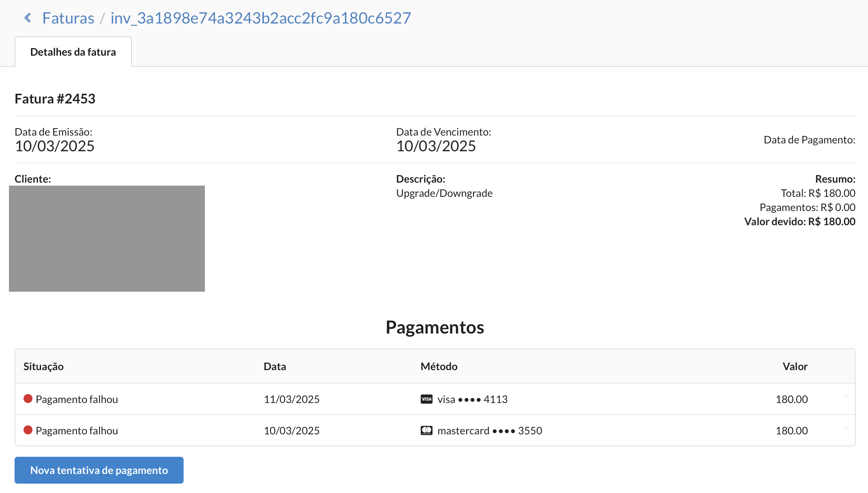Click Nova tentativa de pagamento button
The height and width of the screenshot is (493, 868).
99,470
